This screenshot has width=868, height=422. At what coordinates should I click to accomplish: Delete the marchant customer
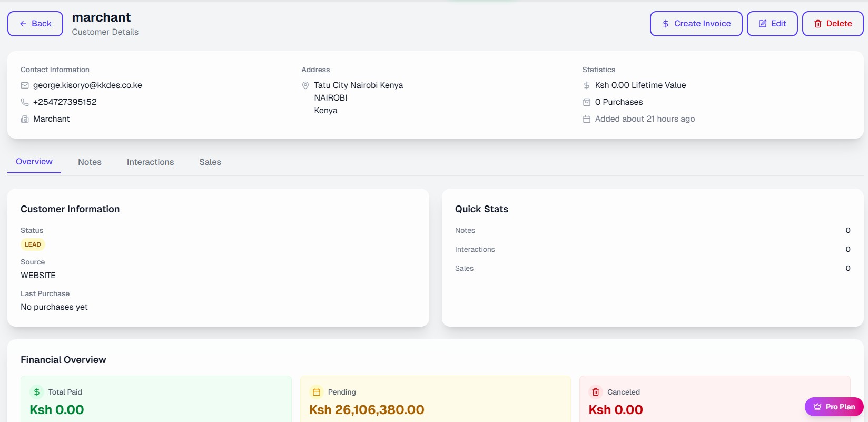pos(833,24)
